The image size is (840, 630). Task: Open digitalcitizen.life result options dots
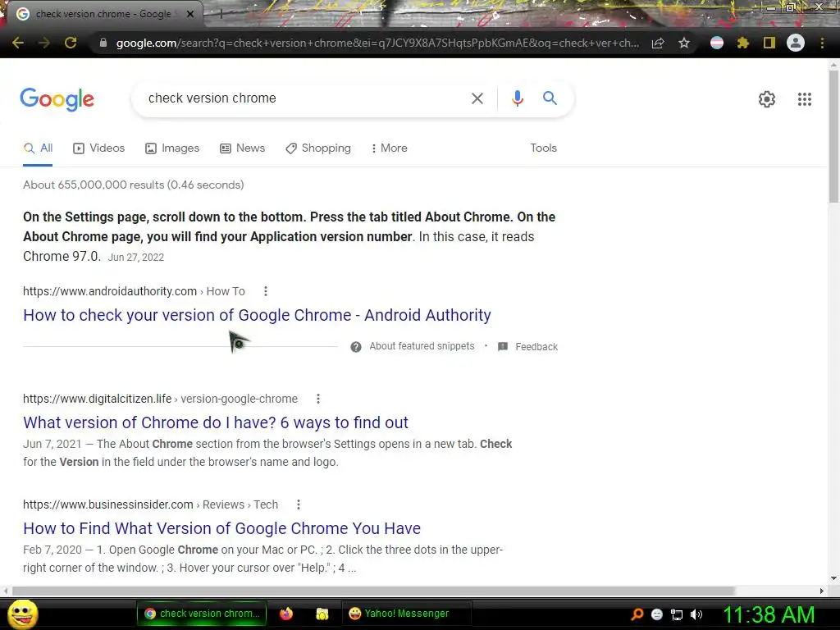point(318,399)
